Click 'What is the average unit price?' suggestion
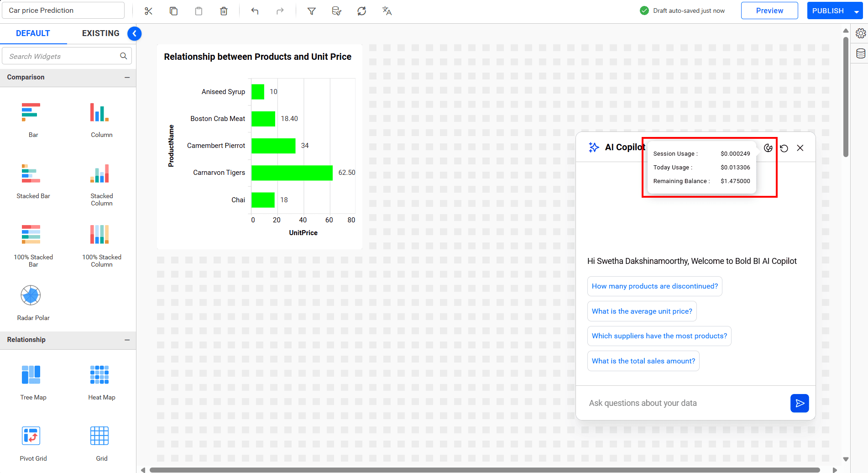 coord(642,311)
